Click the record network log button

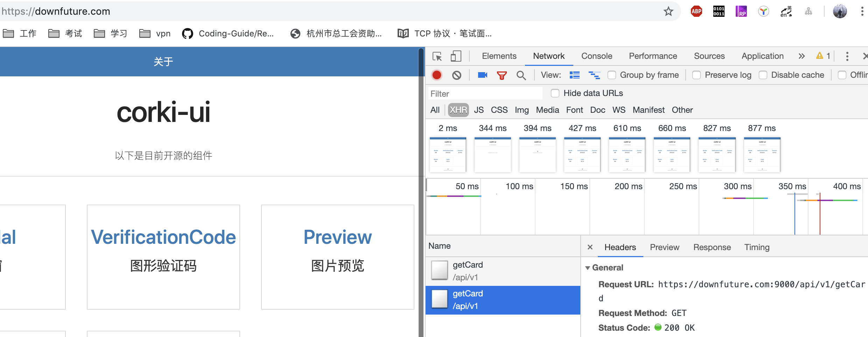point(436,75)
